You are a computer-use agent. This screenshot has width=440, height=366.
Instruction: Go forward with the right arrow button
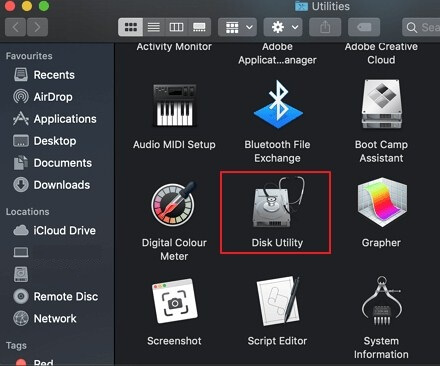click(x=37, y=27)
